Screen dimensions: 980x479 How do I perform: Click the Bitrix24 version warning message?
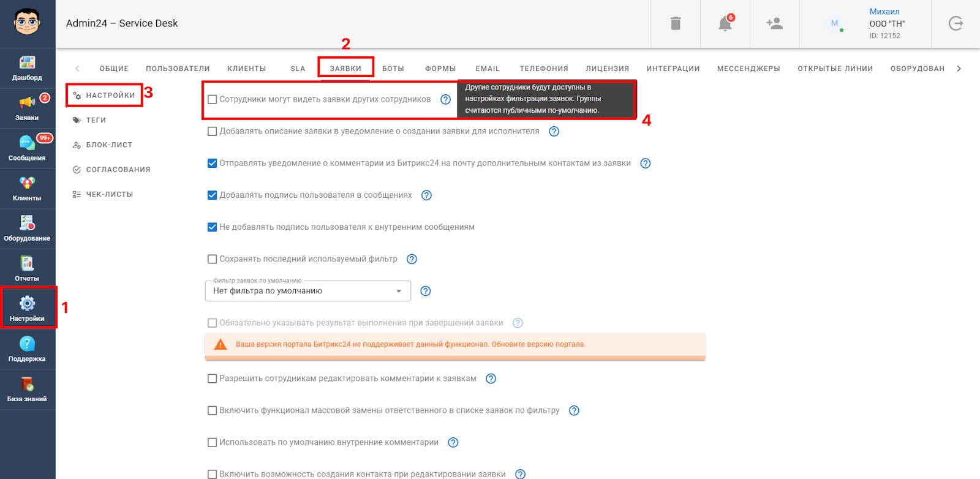[455, 345]
